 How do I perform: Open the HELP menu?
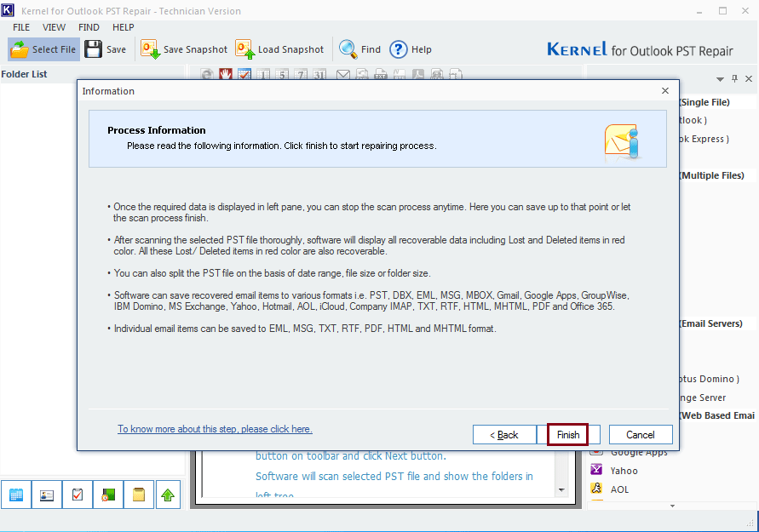point(123,27)
